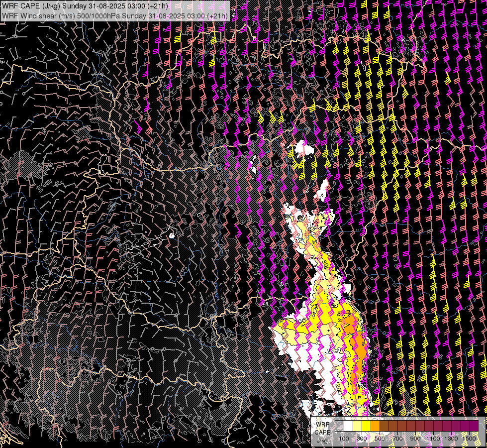
Task: Select the bright yellow legend swatch
Action: click(367, 426)
